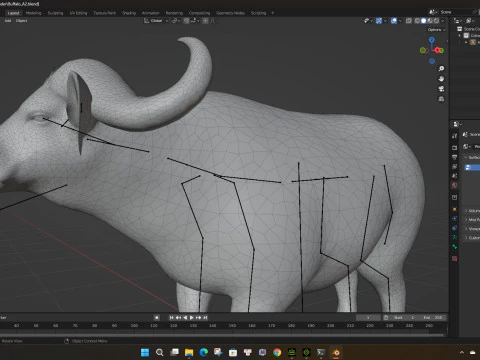This screenshot has height=360, width=480.
Task: Open Windows Start menu
Action: click(x=145, y=352)
